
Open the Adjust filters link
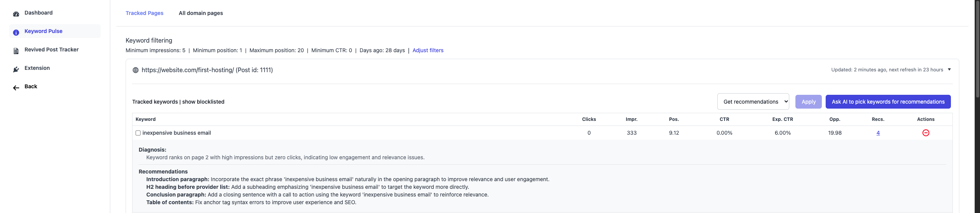pos(428,50)
